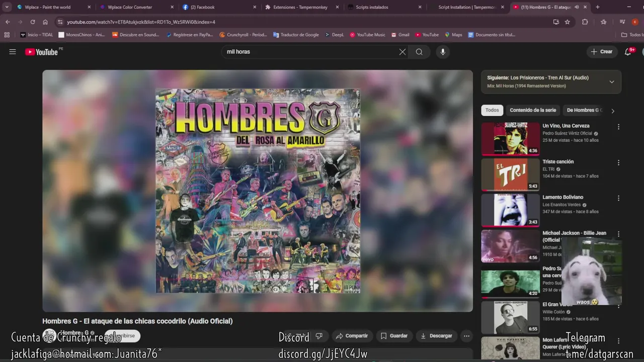The image size is (644, 362).
Task: Select the Todos filter chip
Action: 492,110
